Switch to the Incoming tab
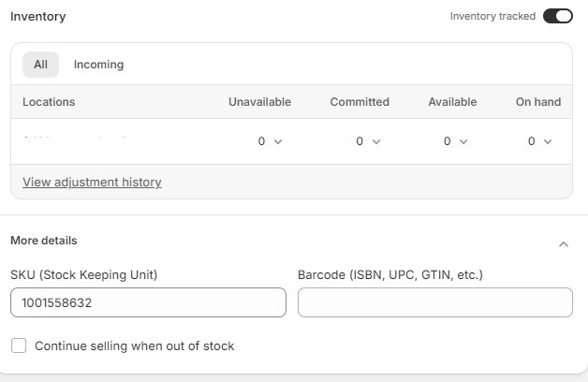 98,65
